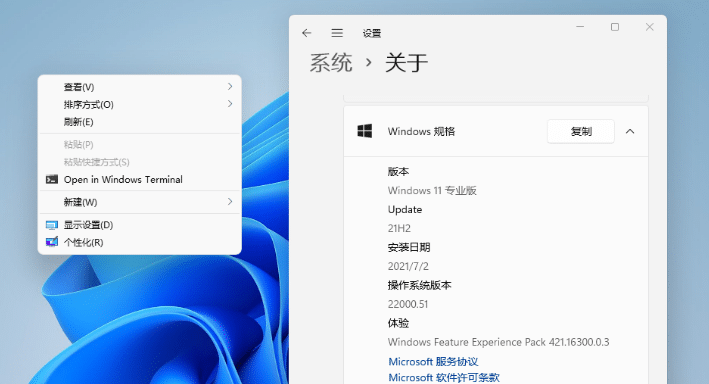Click the 系统 breadcrumb
709x384 pixels.
click(331, 62)
